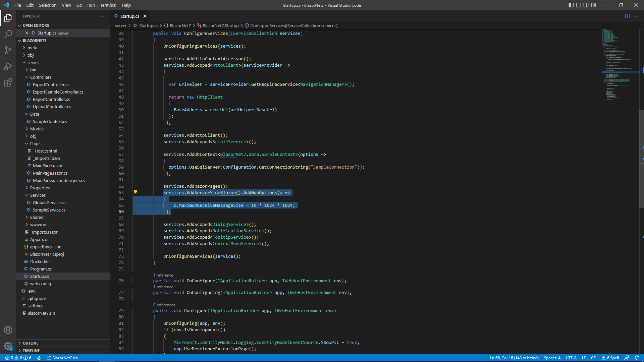Click UTF-8 encoding in the status bar
Image resolution: width=644 pixels, height=362 pixels.
[x=572, y=358]
